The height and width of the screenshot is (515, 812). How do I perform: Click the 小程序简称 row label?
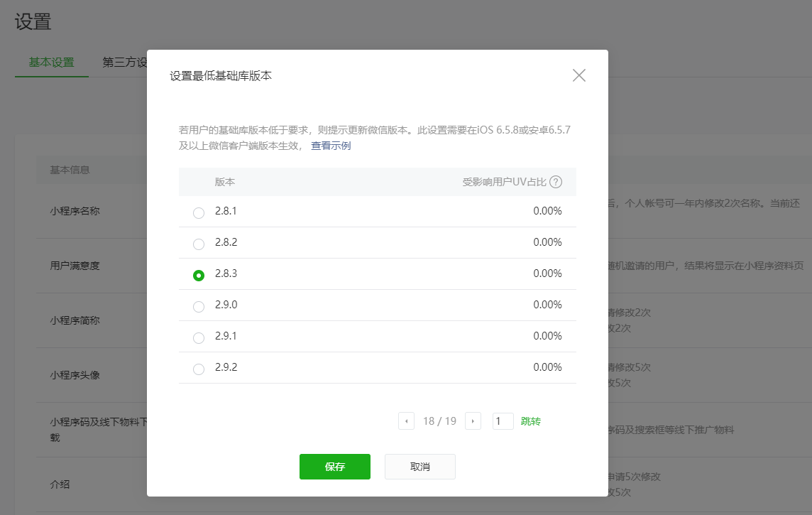[75, 320]
